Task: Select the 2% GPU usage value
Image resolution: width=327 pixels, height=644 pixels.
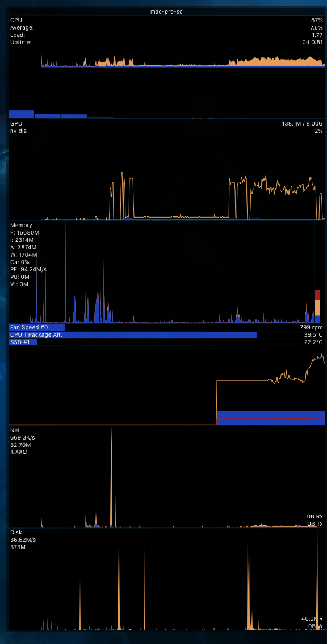Action: [x=319, y=131]
